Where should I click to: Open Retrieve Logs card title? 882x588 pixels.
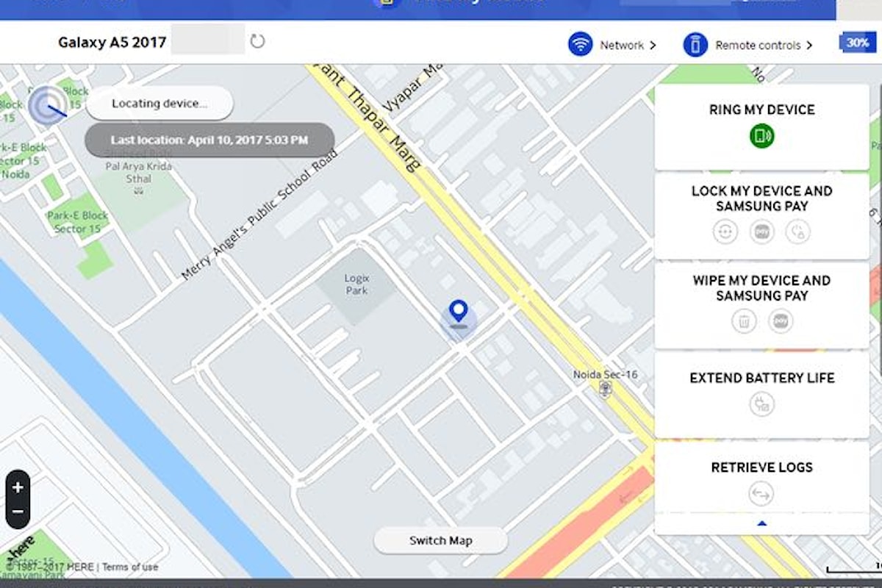[761, 467]
